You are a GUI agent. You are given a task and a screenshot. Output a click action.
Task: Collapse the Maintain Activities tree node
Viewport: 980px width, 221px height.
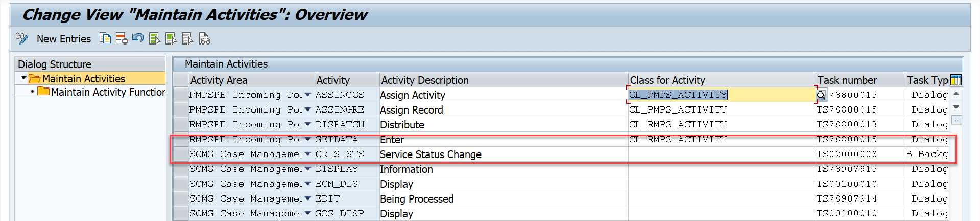[23, 78]
